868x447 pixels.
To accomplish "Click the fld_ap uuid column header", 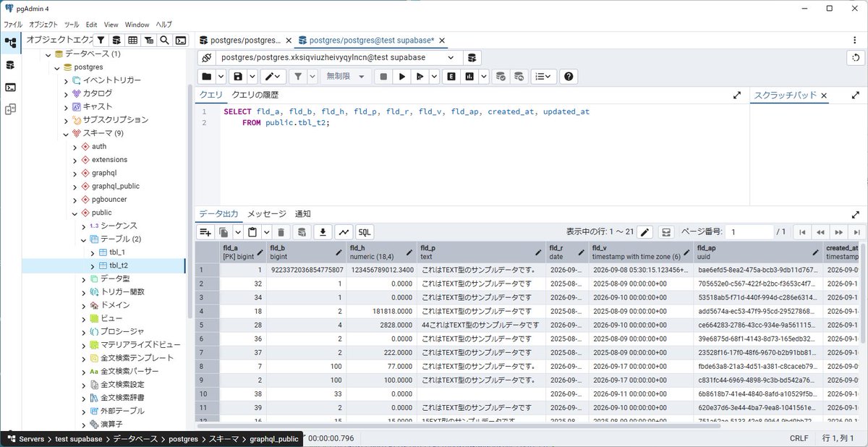I will point(757,252).
